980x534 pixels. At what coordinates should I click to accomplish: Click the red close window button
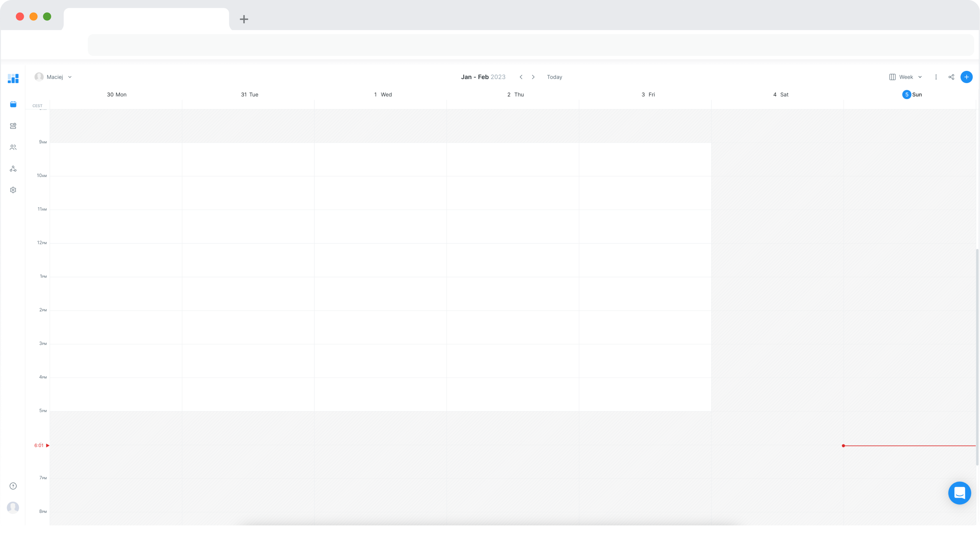click(x=20, y=16)
